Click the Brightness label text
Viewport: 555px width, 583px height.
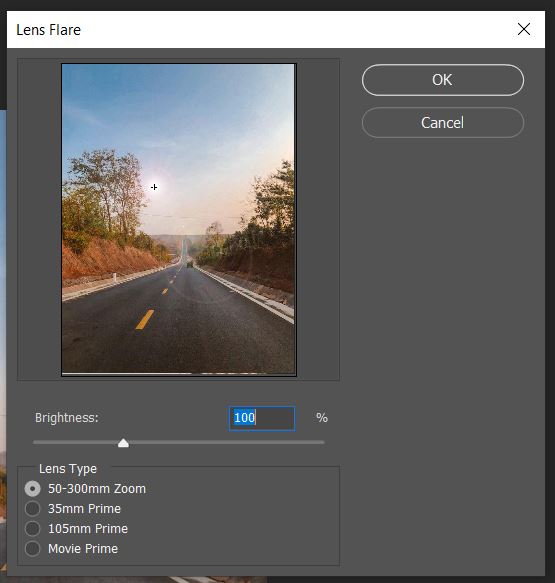click(67, 418)
